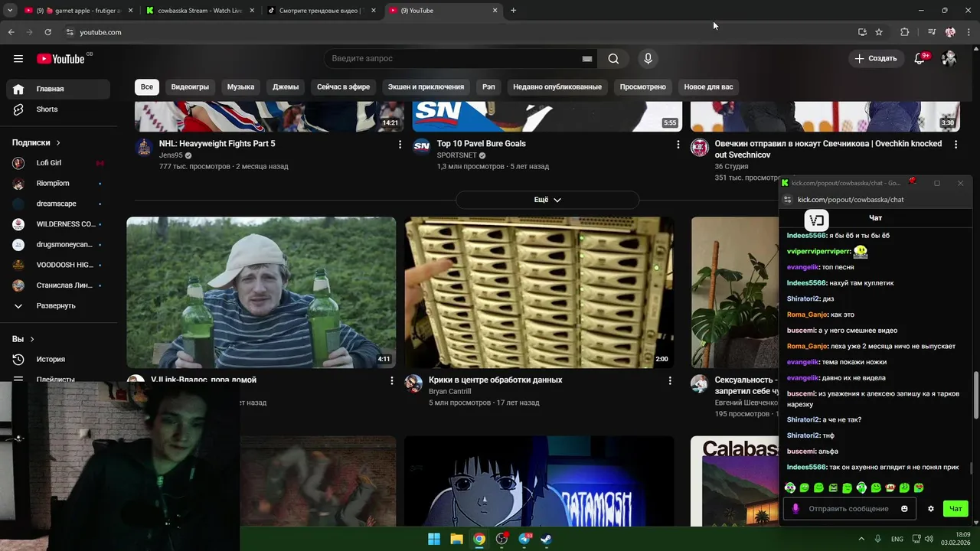
Task: Open the site info icon before youtube.com
Action: 70,32
